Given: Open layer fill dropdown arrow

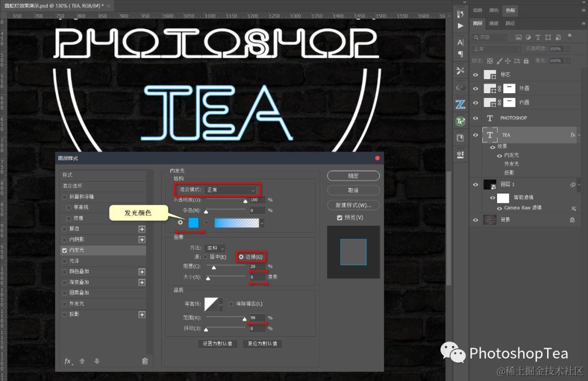Looking at the screenshot, I should [568, 61].
